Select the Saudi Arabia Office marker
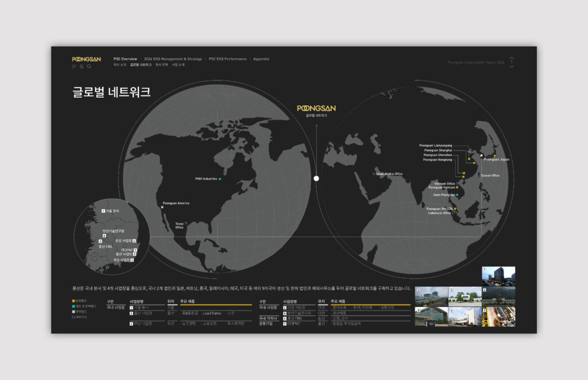Image resolution: width=588 pixels, height=380 pixels. tap(374, 174)
